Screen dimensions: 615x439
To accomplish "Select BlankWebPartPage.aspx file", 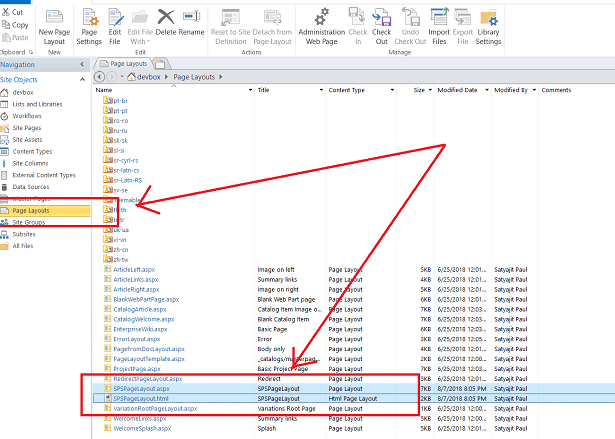I will coord(146,299).
